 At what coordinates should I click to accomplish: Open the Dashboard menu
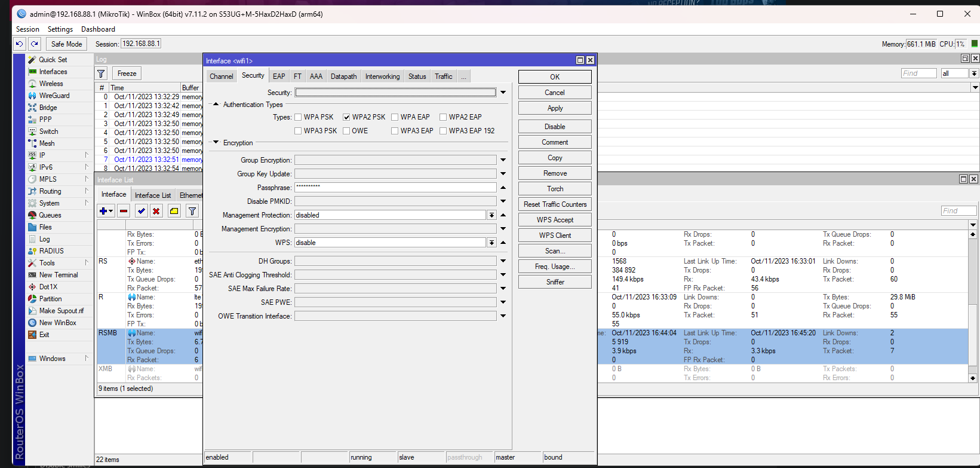[98, 29]
